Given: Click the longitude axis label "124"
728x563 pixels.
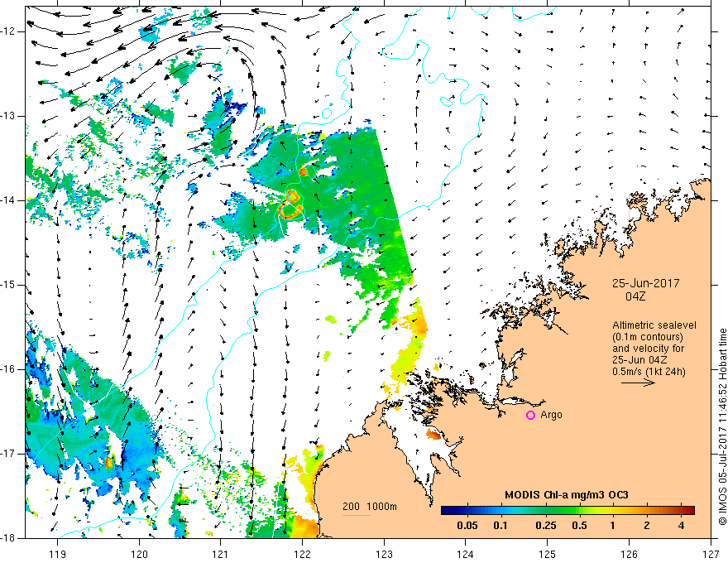Looking at the screenshot, I should pos(466,554).
